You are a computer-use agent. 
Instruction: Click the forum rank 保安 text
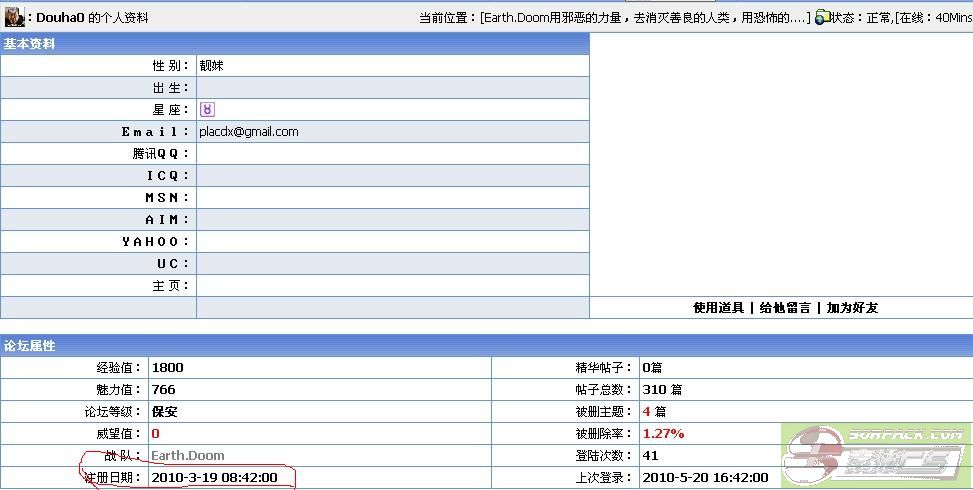[165, 412]
